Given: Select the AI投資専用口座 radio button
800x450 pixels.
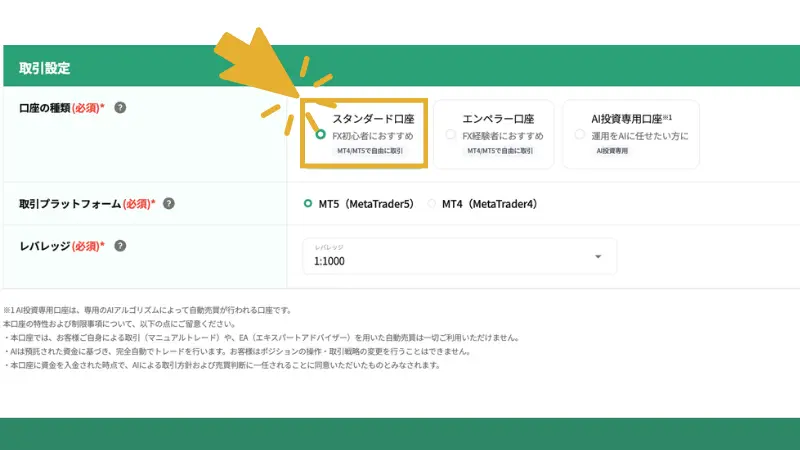Looking at the screenshot, I should 580,135.
